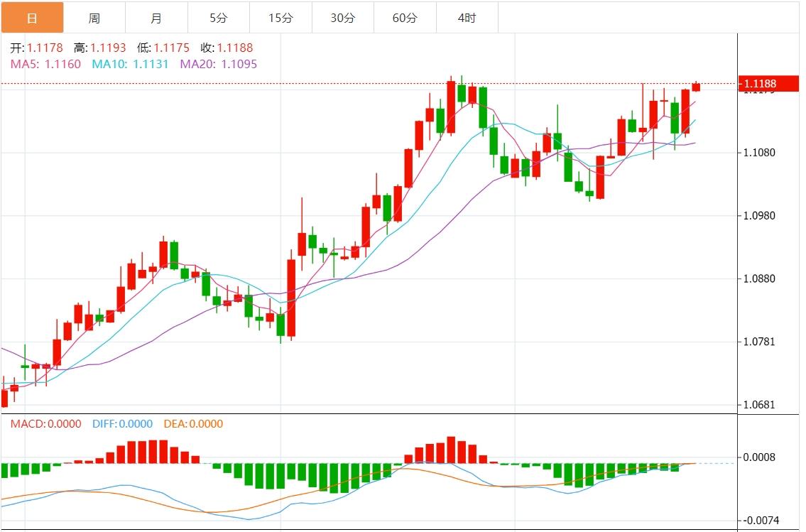Click the 高 high price readout
Viewport: 806px width, 532px height.
pyautogui.click(x=100, y=48)
